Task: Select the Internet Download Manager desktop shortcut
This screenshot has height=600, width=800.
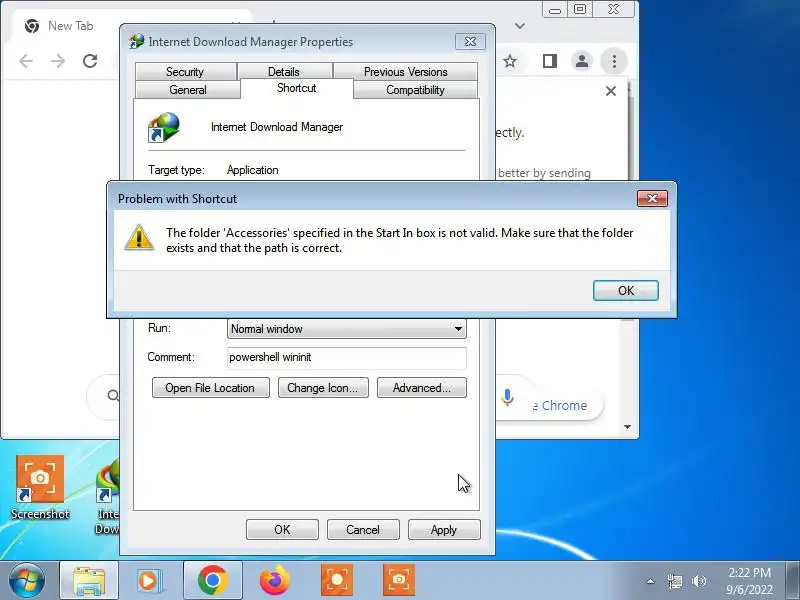Action: click(107, 497)
